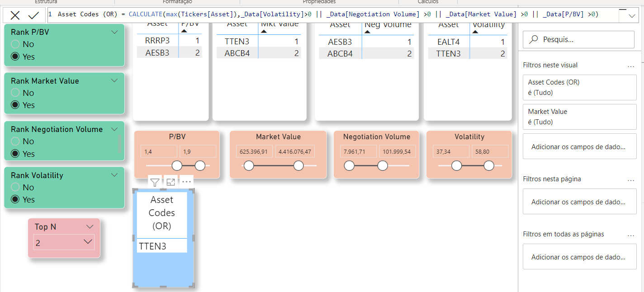The width and height of the screenshot is (644, 292).
Task: Select No for Rank P/BV
Action: click(x=15, y=44)
